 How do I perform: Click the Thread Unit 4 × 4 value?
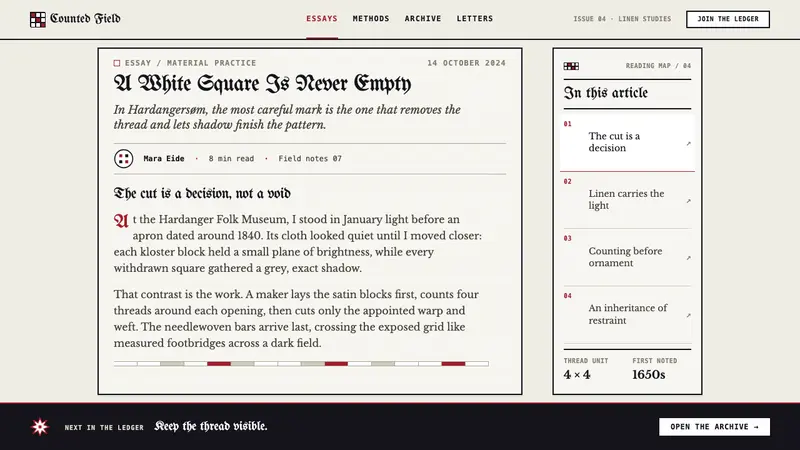(x=577, y=375)
